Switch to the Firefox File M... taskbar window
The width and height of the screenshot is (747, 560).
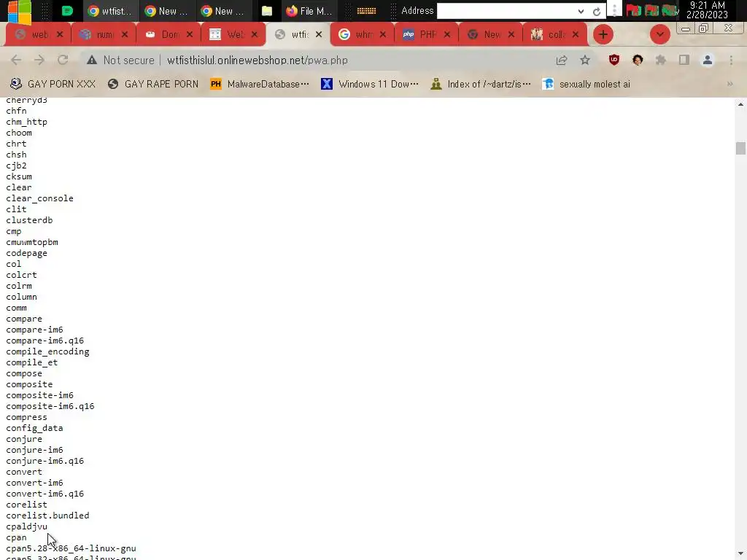[x=309, y=11]
